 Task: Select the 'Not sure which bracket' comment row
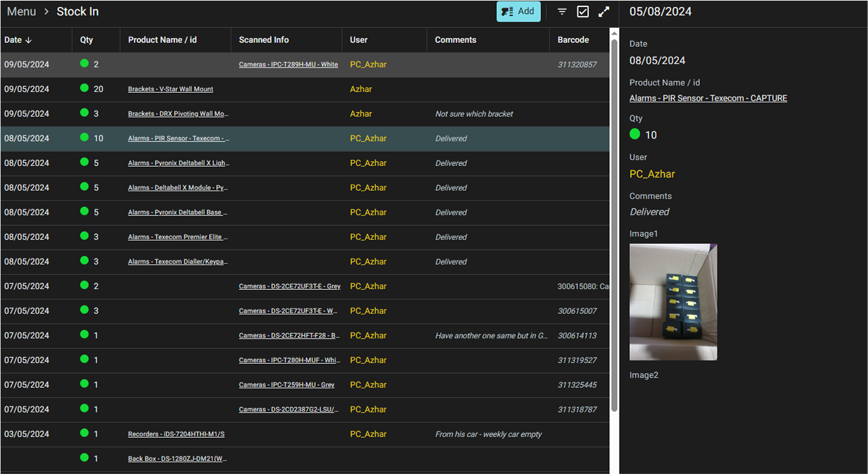pyautogui.click(x=474, y=114)
